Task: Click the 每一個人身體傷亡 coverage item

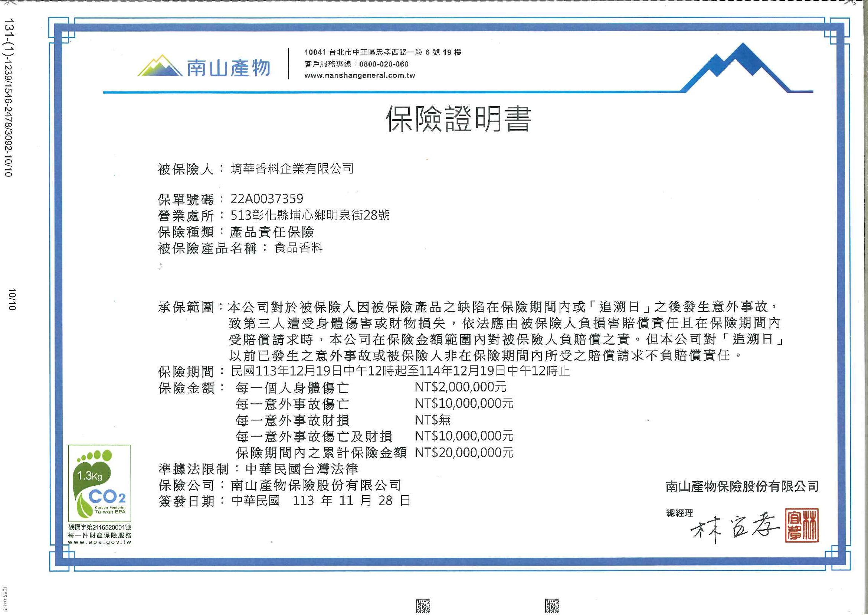Action: [292, 388]
